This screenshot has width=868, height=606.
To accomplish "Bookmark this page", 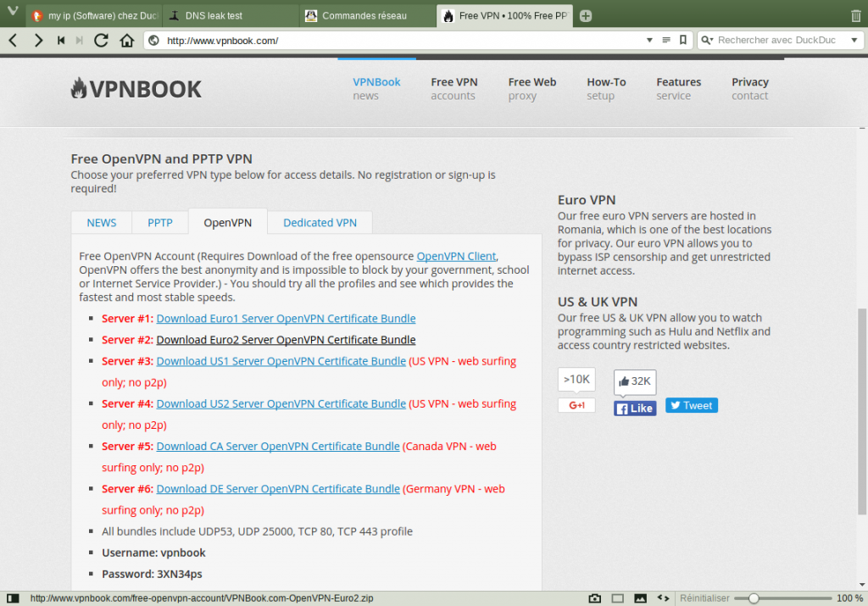I will click(682, 40).
